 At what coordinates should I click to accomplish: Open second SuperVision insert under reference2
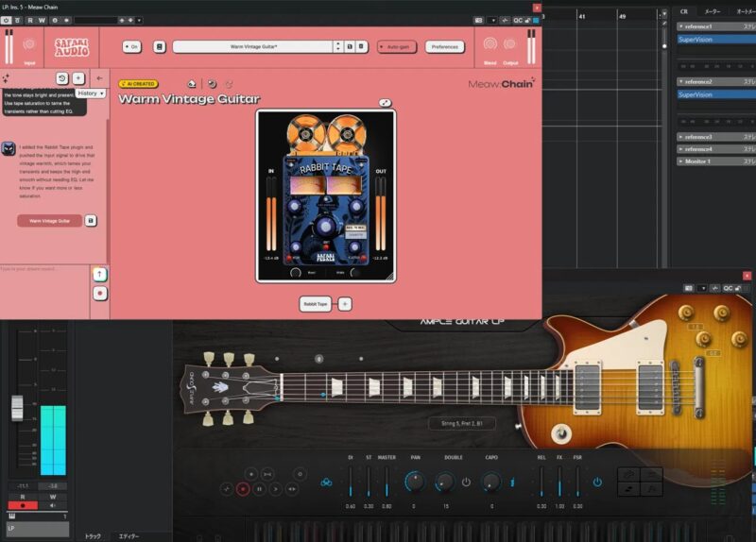[x=716, y=95]
